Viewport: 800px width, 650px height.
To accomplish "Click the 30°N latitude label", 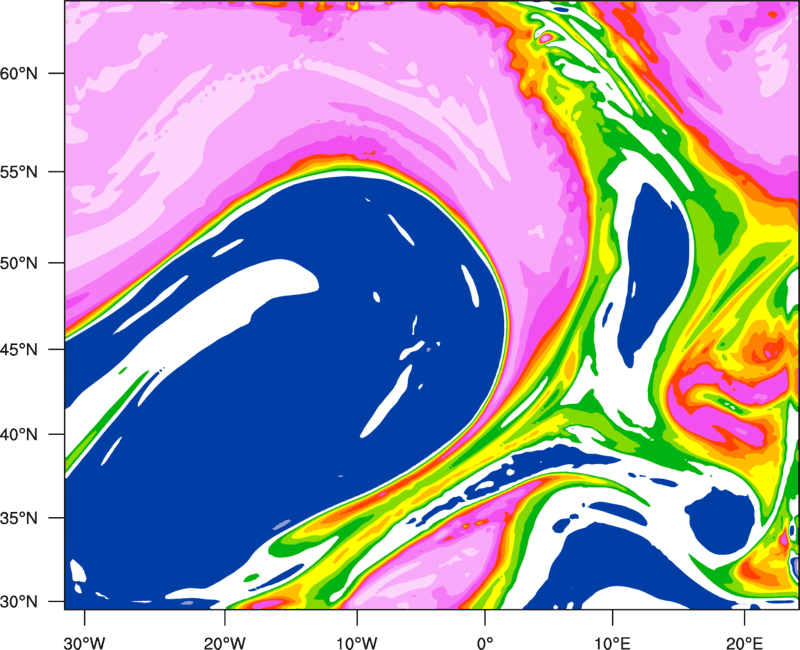I will point(19,602).
